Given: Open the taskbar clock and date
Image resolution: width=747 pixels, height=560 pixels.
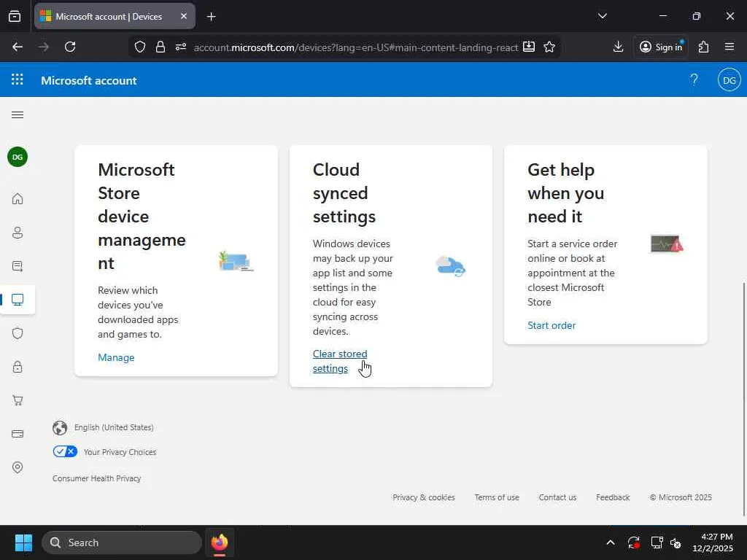Looking at the screenshot, I should [713, 542].
